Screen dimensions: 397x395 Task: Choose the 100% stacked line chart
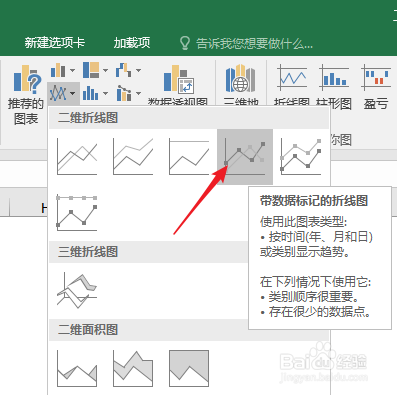point(189,157)
